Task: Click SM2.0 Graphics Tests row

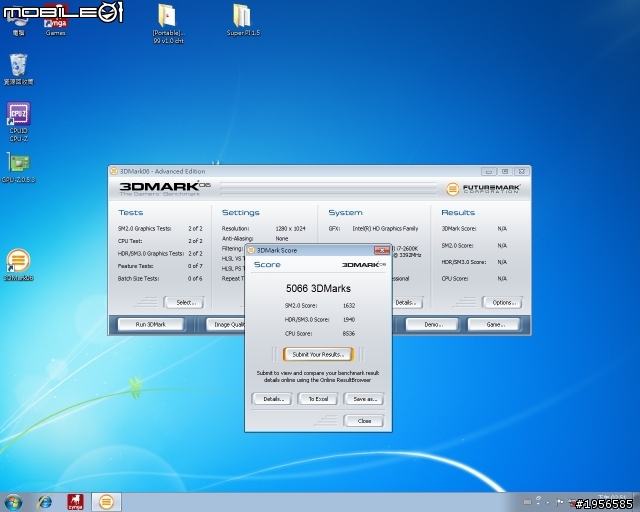Action: (x=160, y=229)
